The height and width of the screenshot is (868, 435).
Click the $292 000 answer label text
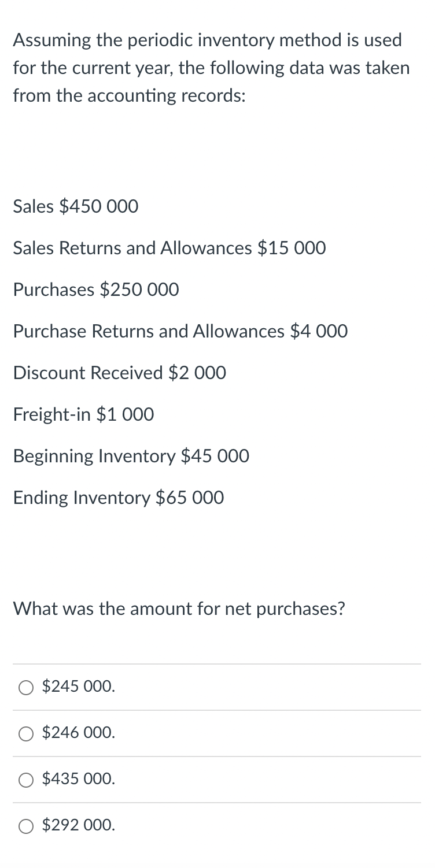click(x=78, y=826)
